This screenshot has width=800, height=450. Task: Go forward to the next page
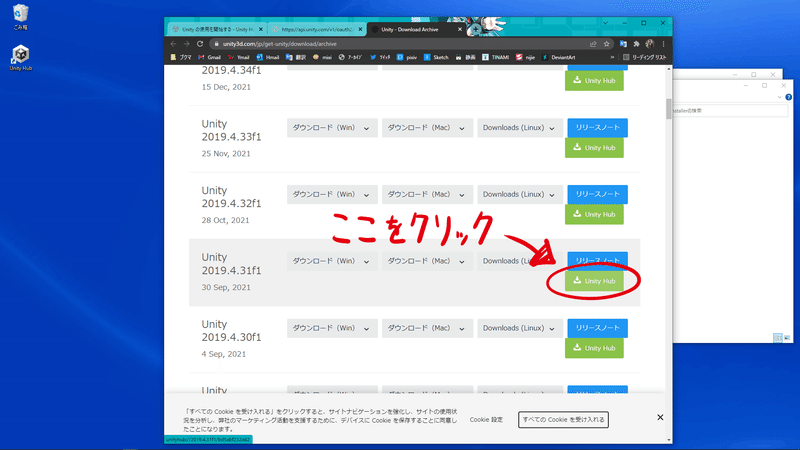(x=187, y=44)
